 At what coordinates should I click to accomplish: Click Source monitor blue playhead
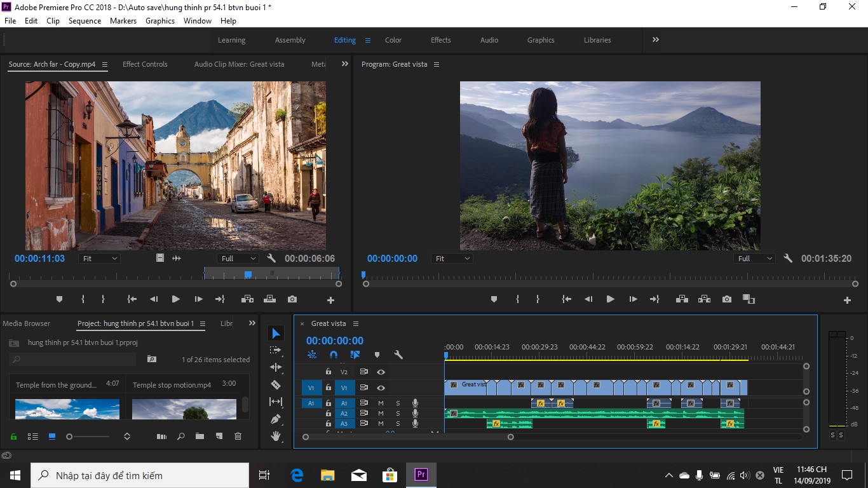(x=248, y=274)
